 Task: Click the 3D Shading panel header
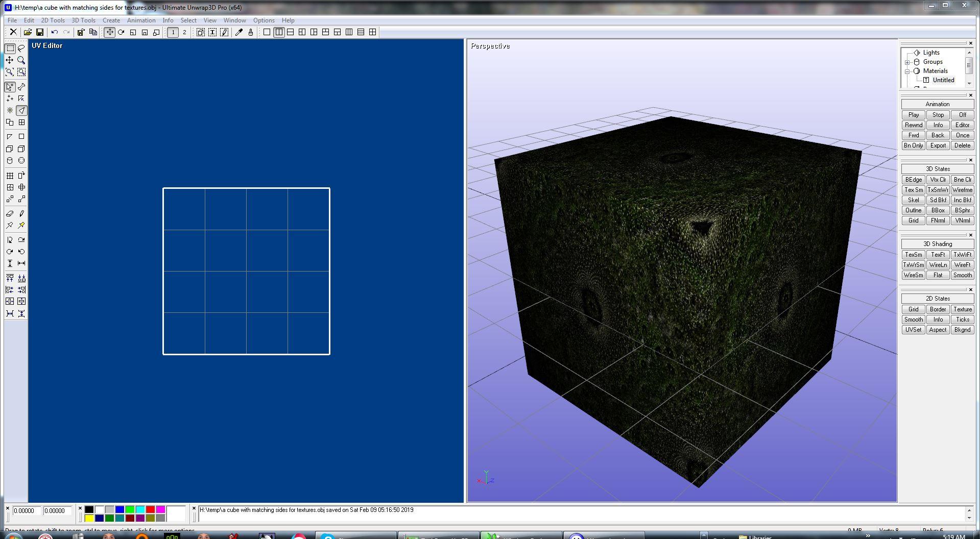click(x=938, y=244)
